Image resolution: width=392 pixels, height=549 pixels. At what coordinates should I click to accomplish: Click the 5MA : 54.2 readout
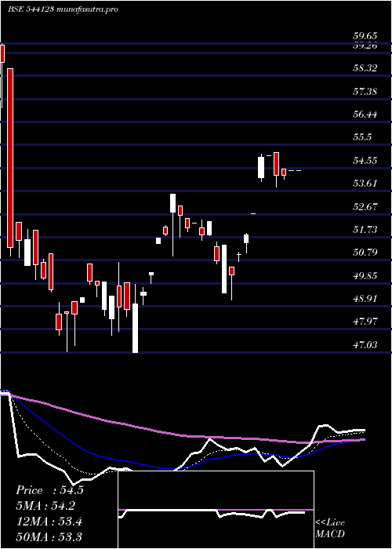45,506
